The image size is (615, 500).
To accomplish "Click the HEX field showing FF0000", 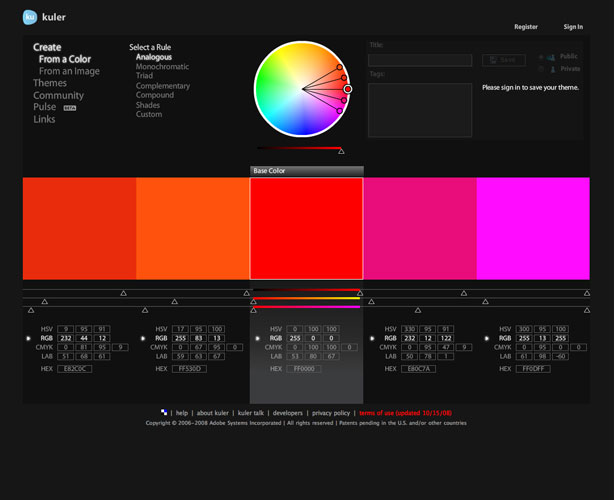I will [304, 369].
